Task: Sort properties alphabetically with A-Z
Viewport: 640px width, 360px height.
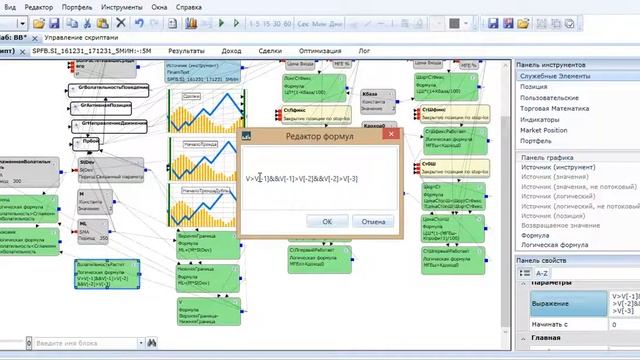Action: click(x=542, y=273)
